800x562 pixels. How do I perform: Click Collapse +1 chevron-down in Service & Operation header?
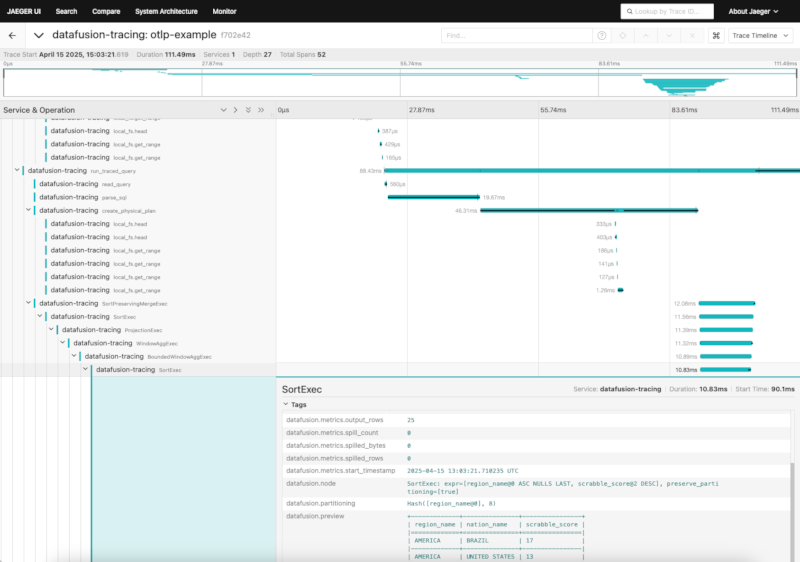(223, 110)
